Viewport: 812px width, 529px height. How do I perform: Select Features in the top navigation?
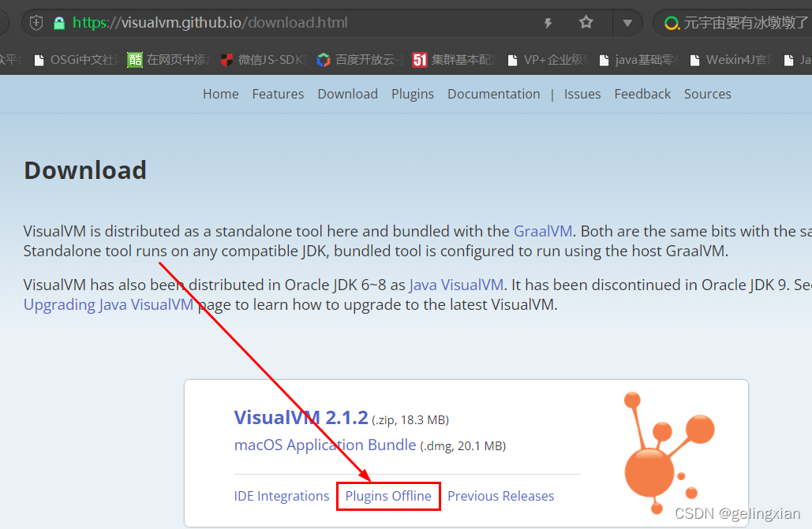pos(278,94)
